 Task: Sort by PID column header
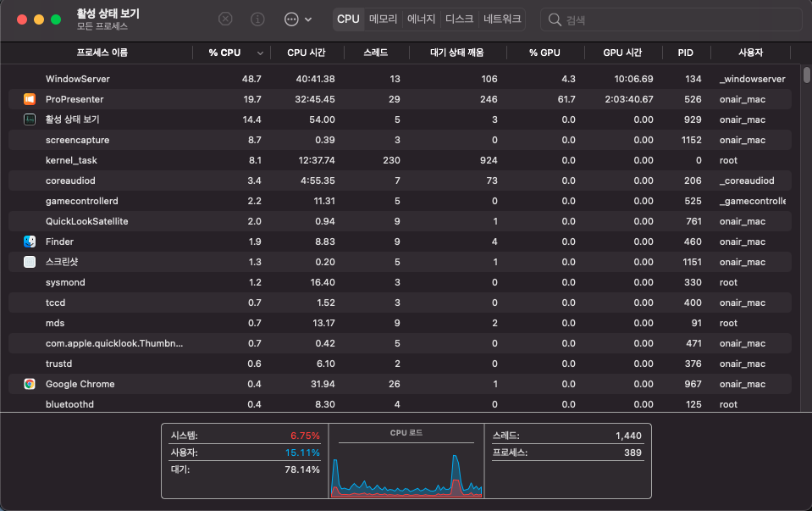(686, 53)
